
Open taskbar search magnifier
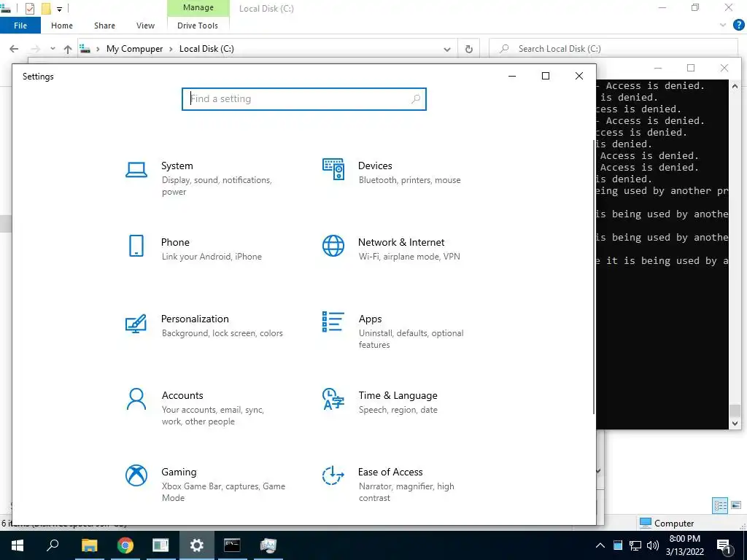click(x=53, y=545)
